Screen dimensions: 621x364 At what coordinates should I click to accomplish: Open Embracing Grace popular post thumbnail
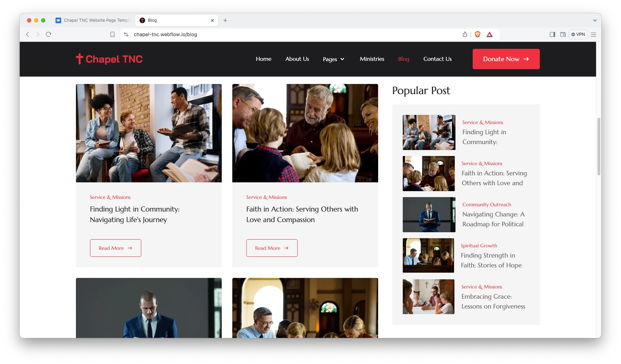click(428, 297)
